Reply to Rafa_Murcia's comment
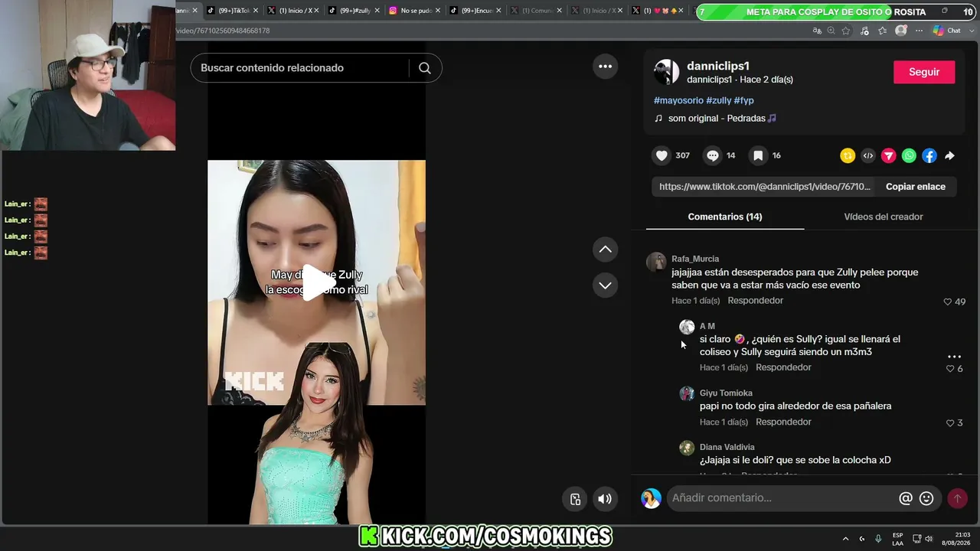 click(756, 301)
